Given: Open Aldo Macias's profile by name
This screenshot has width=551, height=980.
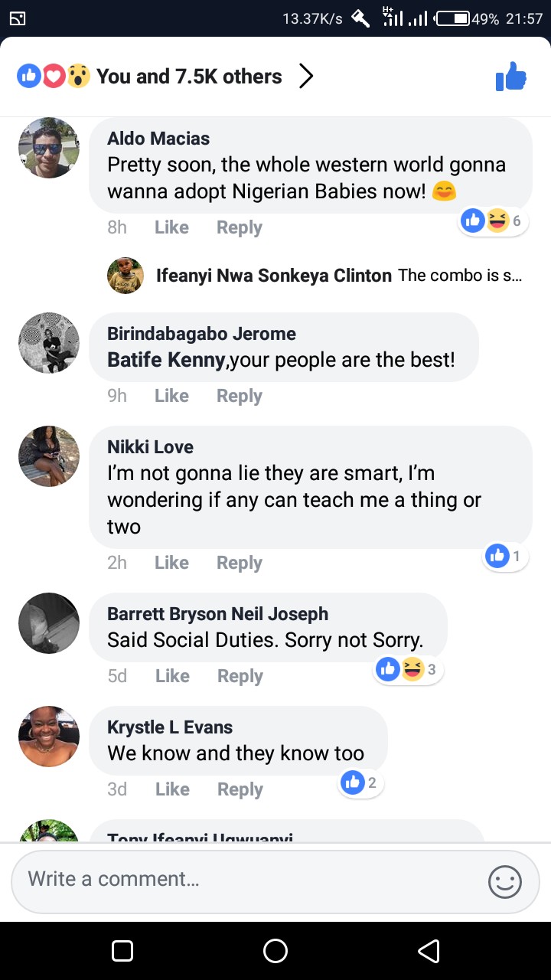Looking at the screenshot, I should pyautogui.click(x=158, y=139).
